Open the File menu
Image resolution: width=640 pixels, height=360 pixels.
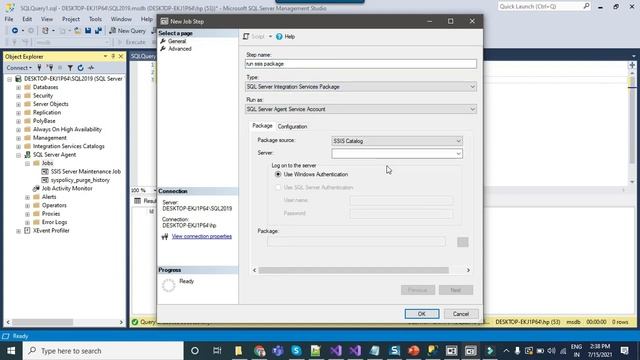tap(9, 19)
